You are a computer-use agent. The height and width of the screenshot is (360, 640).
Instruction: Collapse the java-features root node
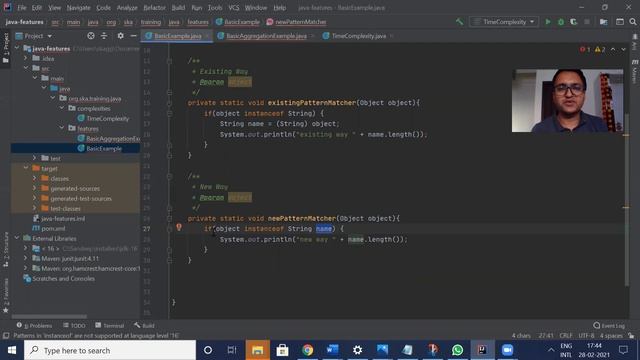tap(17, 48)
